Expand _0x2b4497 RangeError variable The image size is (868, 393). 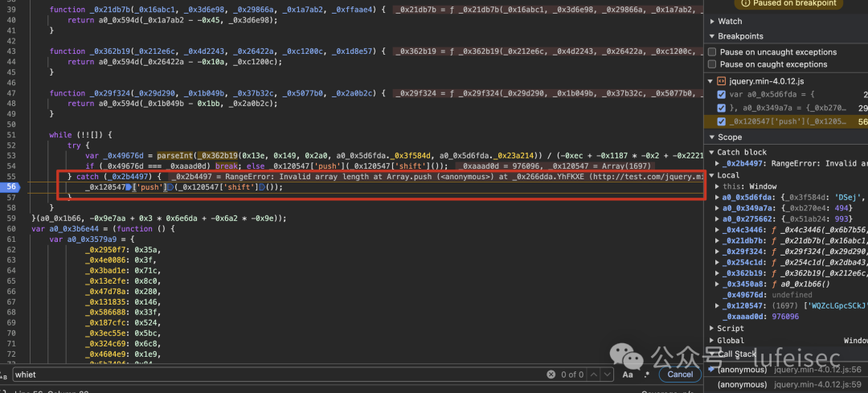point(718,163)
